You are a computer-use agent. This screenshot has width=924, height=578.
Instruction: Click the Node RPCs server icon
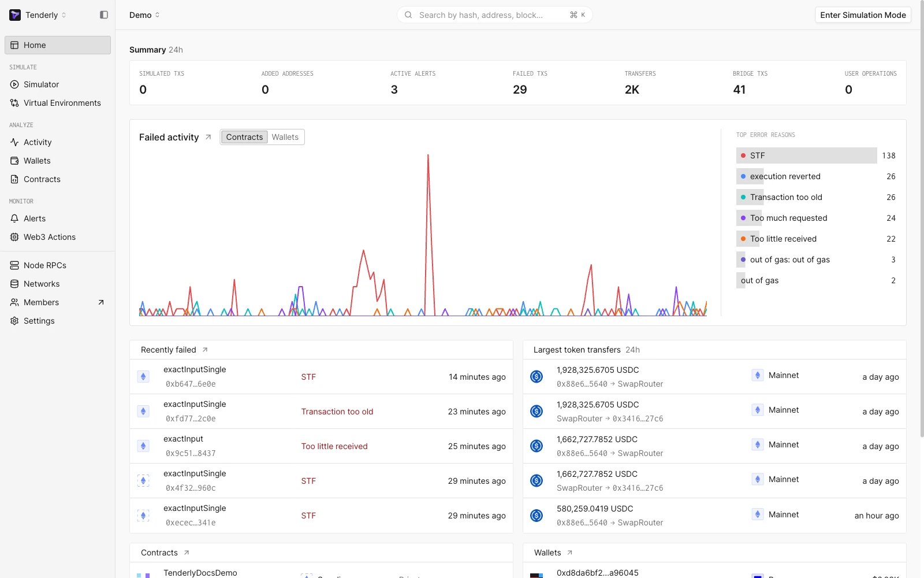pyautogui.click(x=14, y=265)
